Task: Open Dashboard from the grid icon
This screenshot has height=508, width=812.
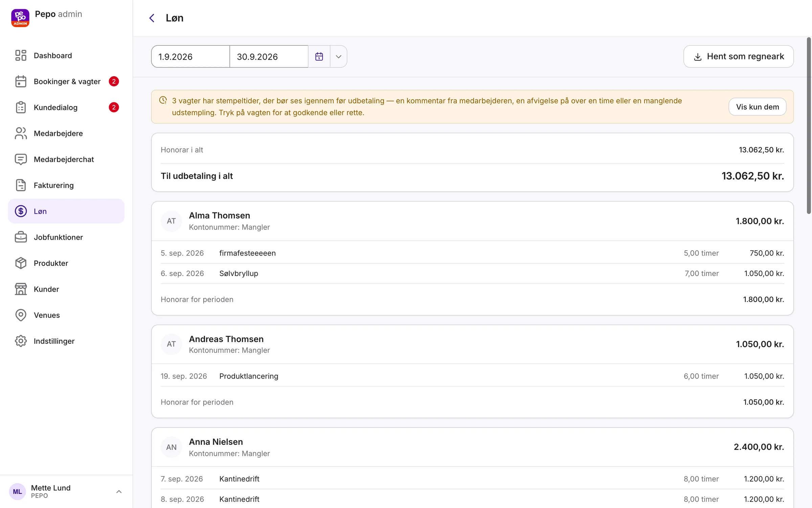Action: pyautogui.click(x=21, y=56)
